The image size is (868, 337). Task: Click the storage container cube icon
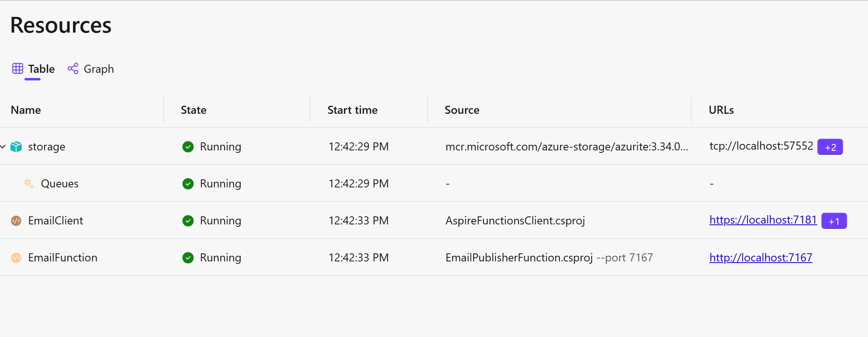[16, 147]
